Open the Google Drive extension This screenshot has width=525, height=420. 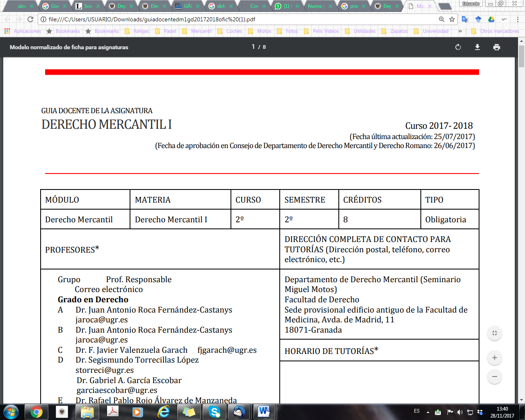(491, 19)
